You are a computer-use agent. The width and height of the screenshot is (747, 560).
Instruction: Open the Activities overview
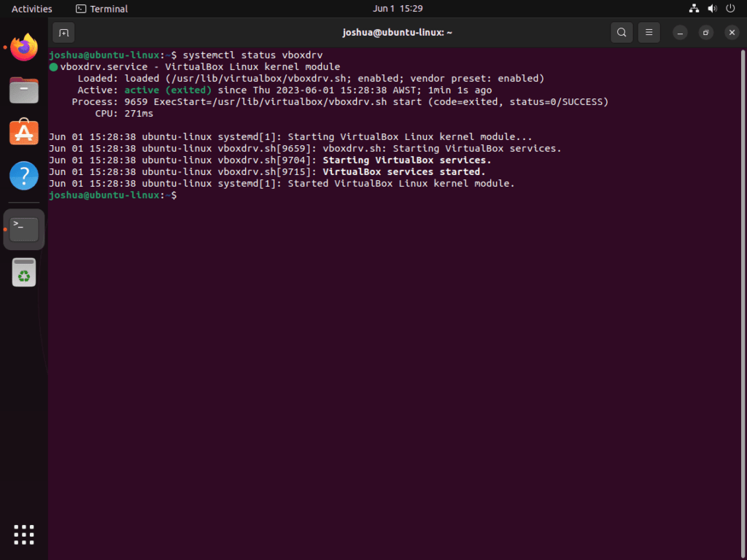pyautogui.click(x=31, y=8)
